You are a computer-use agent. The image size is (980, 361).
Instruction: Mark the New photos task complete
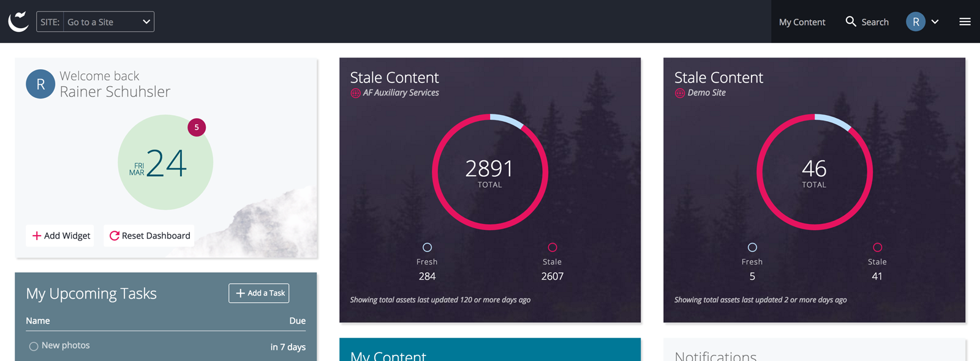(x=34, y=346)
